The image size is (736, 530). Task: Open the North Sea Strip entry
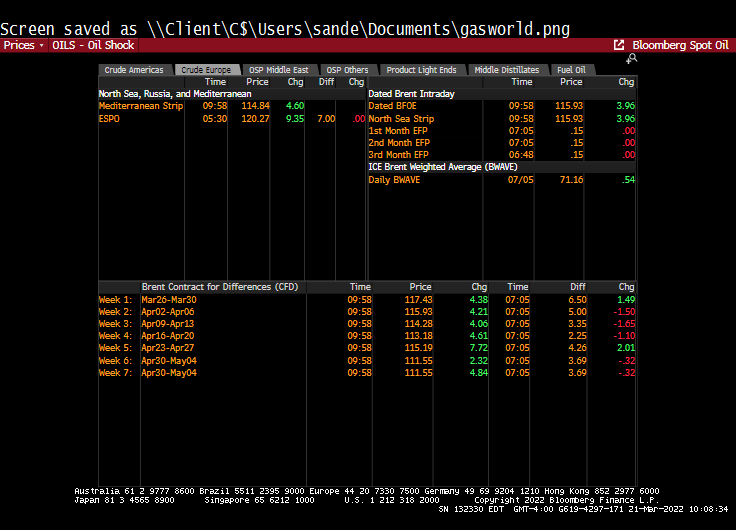pos(401,118)
